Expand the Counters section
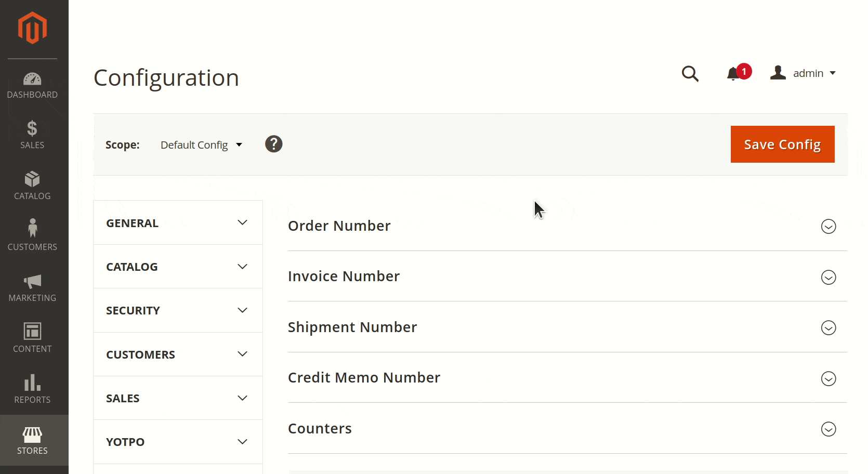Screen dimensions: 868x474 click(x=828, y=429)
